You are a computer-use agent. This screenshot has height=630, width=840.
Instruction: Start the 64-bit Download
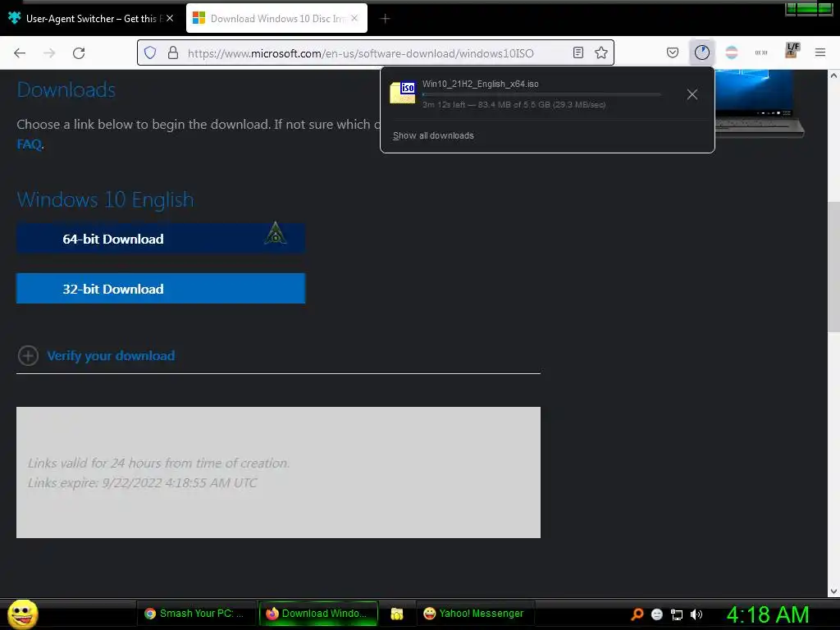[161, 239]
